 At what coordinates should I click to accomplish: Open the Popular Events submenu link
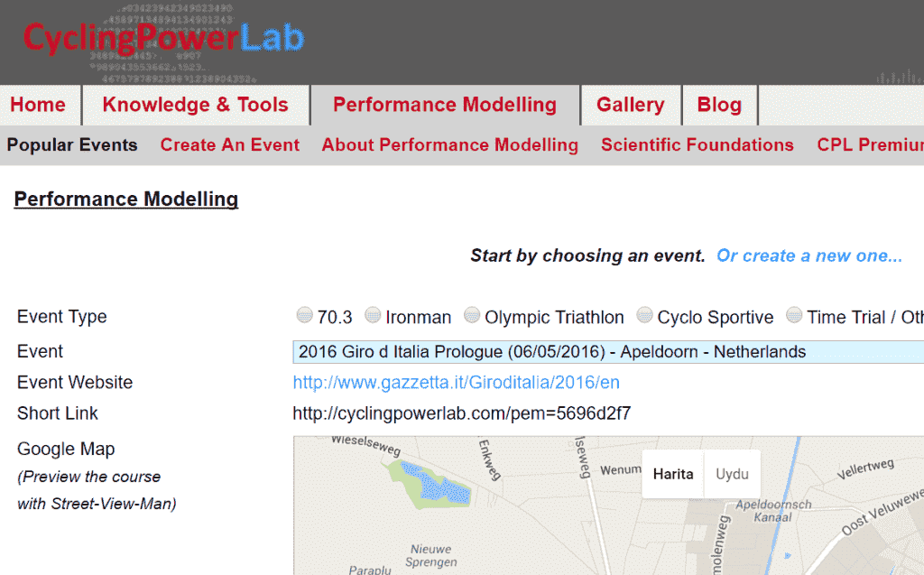[72, 145]
